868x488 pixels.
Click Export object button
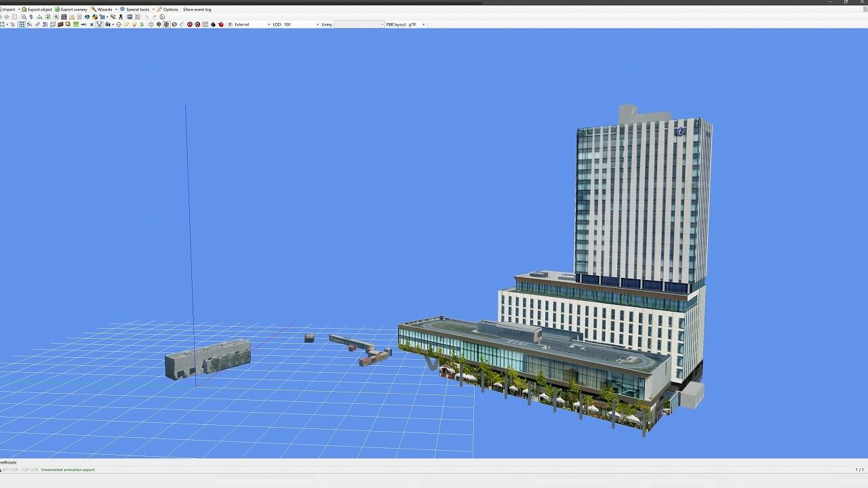[x=39, y=9]
